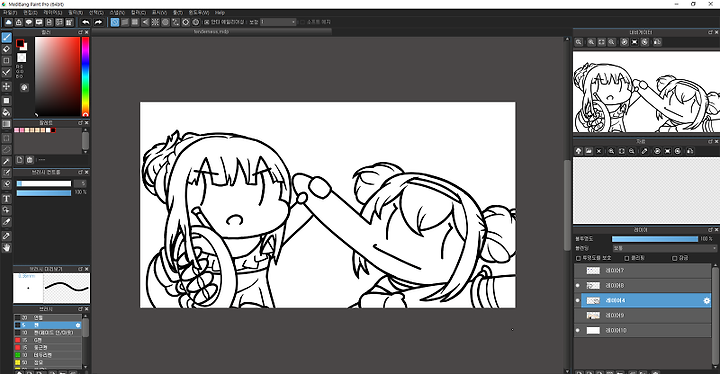Enable 클리핑 checkbox
The image size is (720, 374).
[x=627, y=258]
